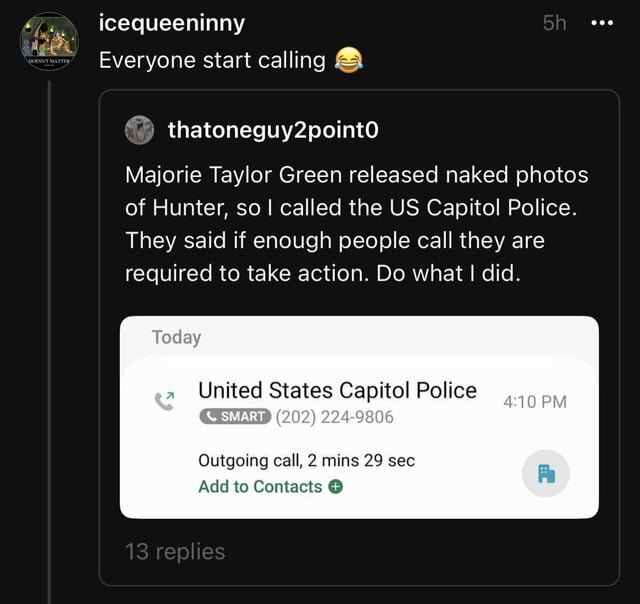Open the United States Capitol Police call entry
This screenshot has height=604, width=640.
click(337, 390)
